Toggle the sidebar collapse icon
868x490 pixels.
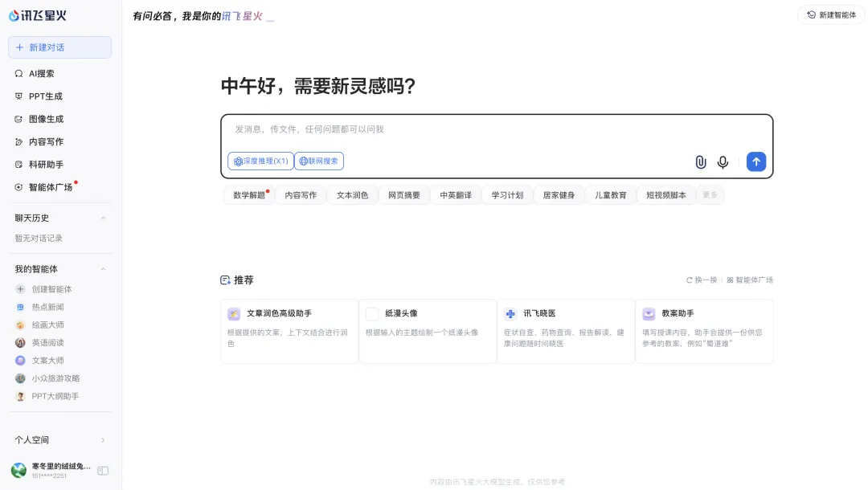[103, 471]
